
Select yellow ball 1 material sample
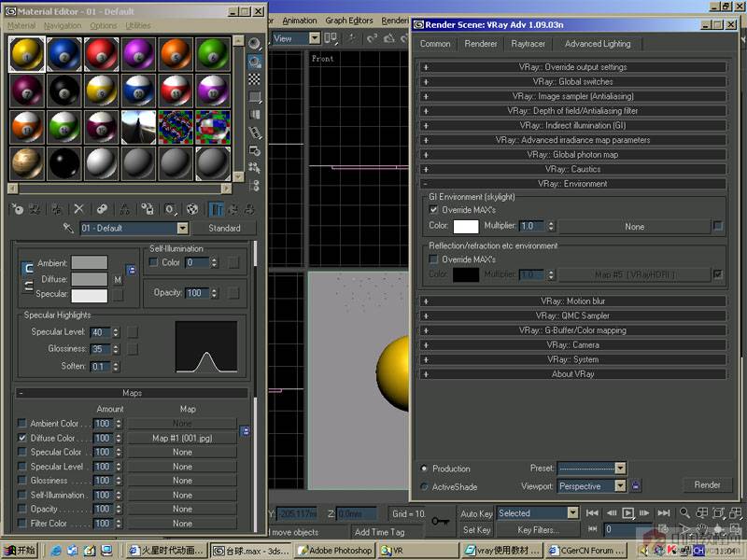[x=27, y=54]
